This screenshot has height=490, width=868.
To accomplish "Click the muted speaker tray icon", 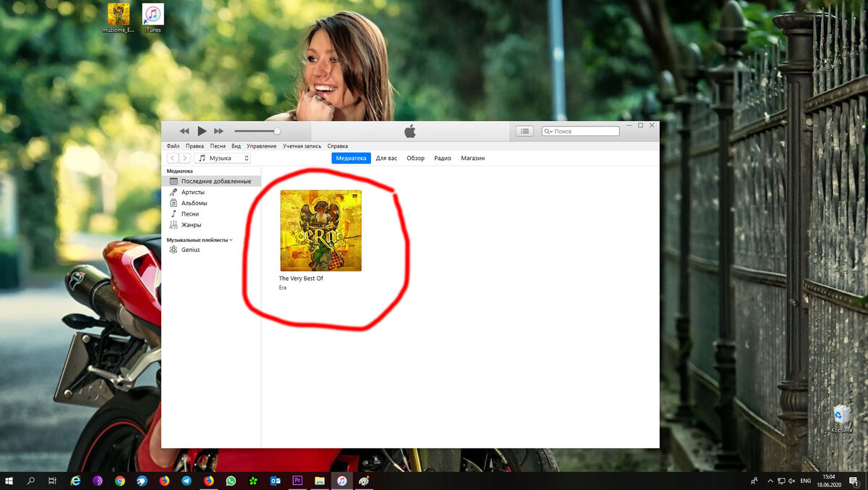I will pos(792,481).
